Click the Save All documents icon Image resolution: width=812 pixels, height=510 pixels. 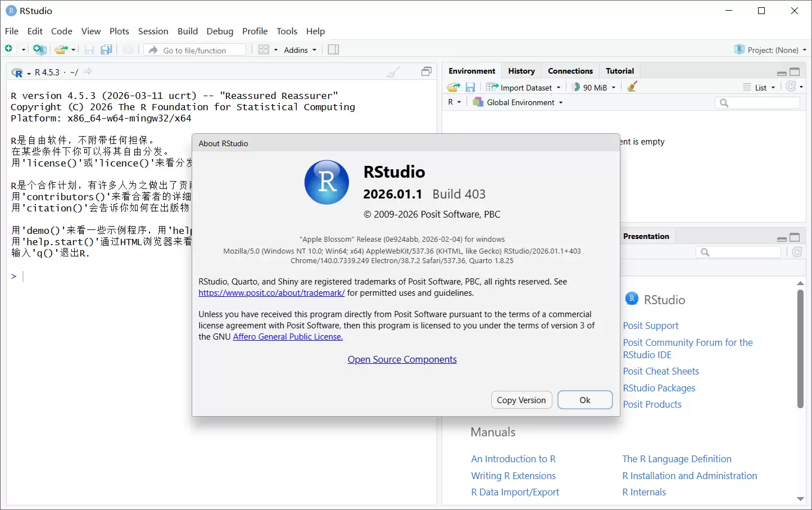click(x=106, y=49)
